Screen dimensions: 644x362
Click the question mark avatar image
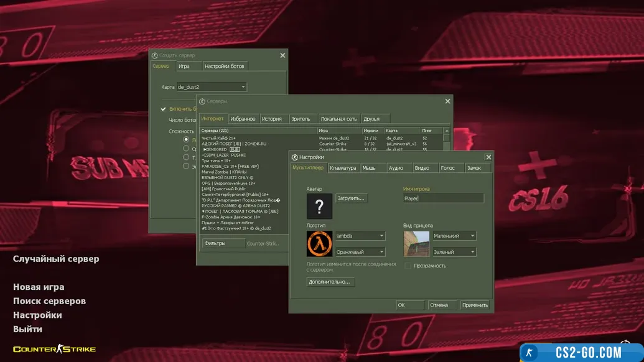pyautogui.click(x=319, y=206)
